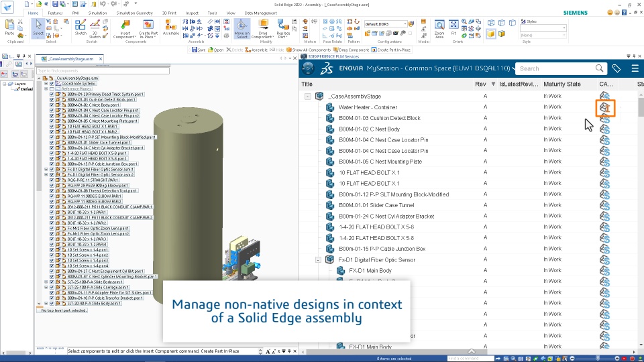Sort by the Maturity State column header
Viewport: 644px width, 362px height.
(x=562, y=84)
